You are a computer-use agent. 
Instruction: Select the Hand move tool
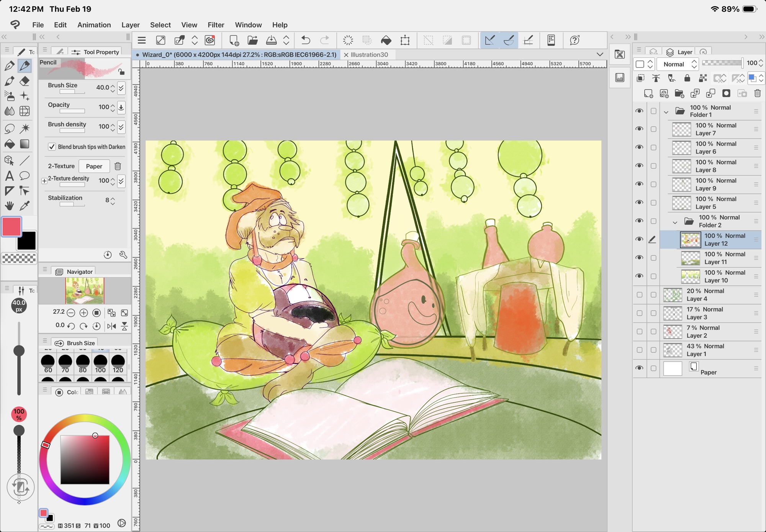10,206
